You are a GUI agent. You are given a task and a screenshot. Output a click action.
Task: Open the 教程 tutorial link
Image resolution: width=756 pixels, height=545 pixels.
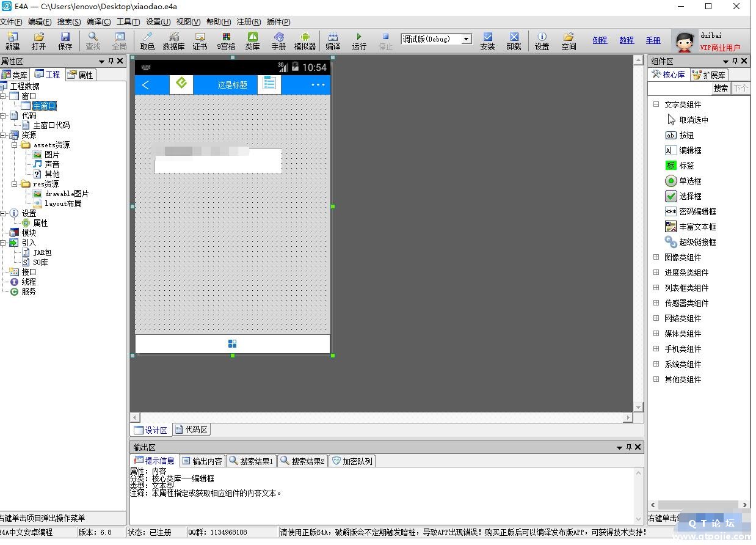[x=627, y=40]
